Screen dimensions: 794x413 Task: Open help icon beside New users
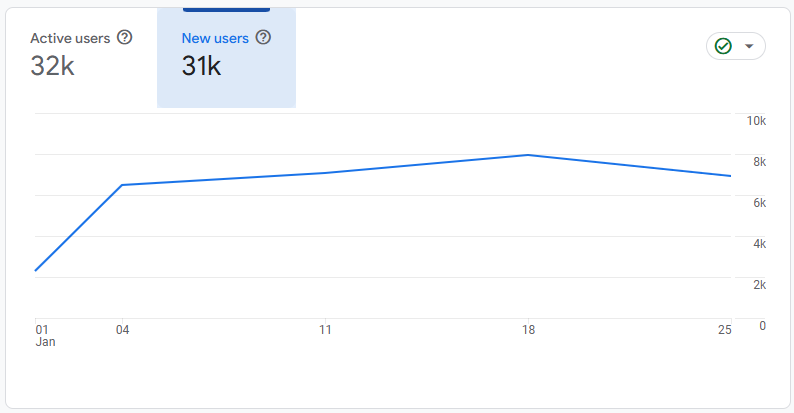click(x=263, y=37)
